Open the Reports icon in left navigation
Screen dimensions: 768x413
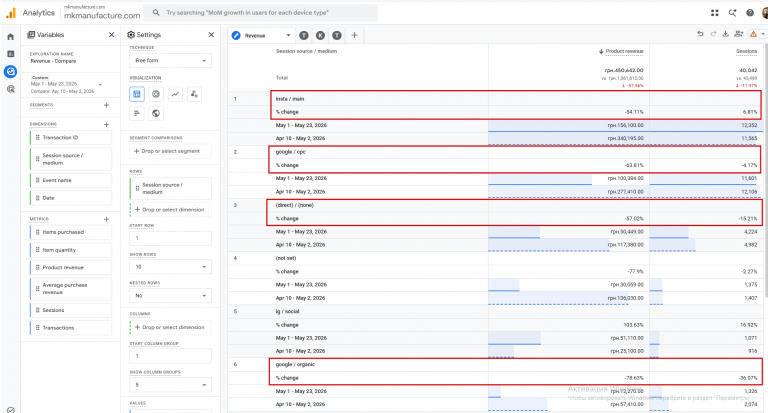[x=10, y=54]
